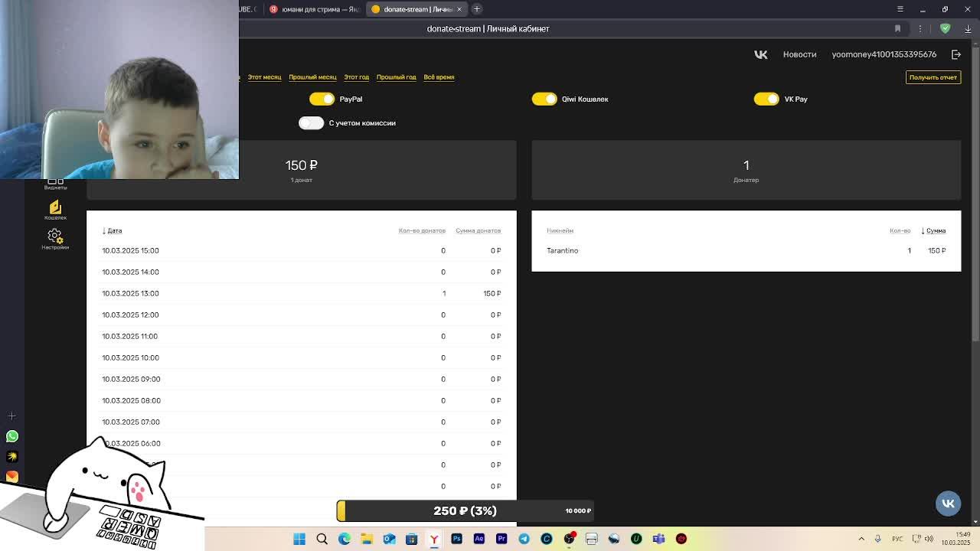Open a new browser tab with the plus
The height and width of the screenshot is (551, 980).
pyautogui.click(x=476, y=9)
